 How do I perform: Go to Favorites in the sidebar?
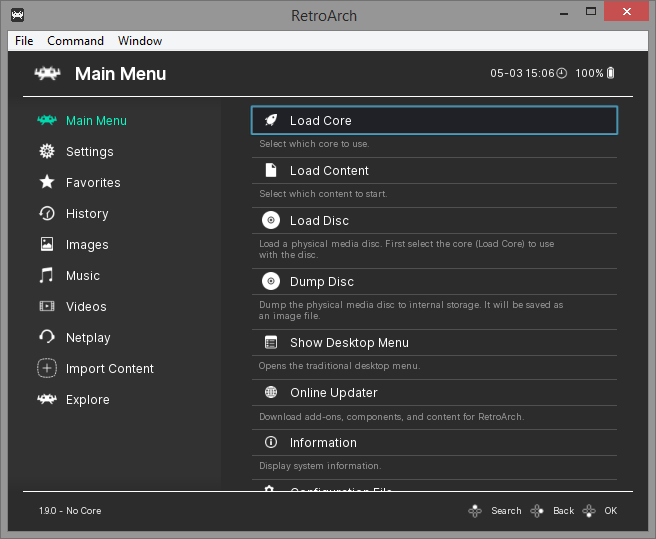click(93, 182)
